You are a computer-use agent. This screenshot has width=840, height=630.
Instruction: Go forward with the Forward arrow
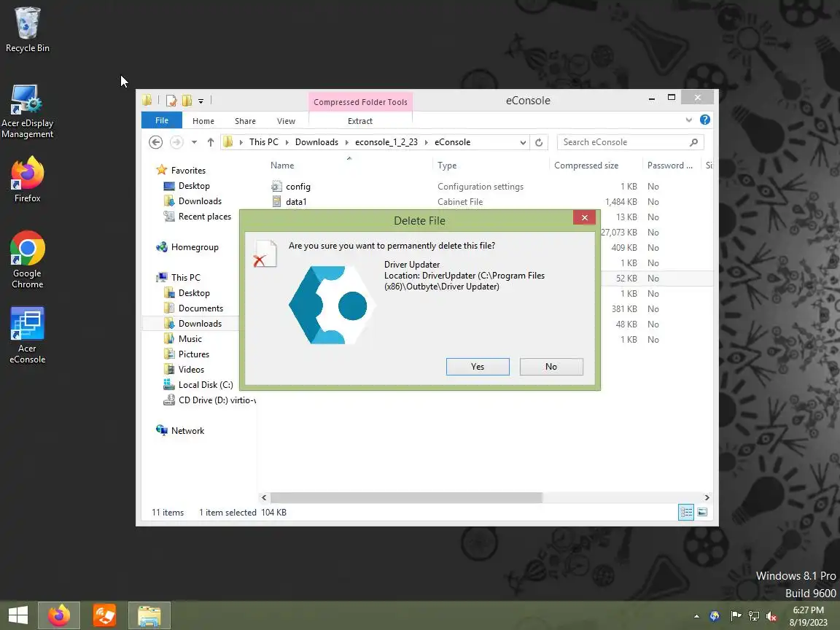tap(176, 142)
